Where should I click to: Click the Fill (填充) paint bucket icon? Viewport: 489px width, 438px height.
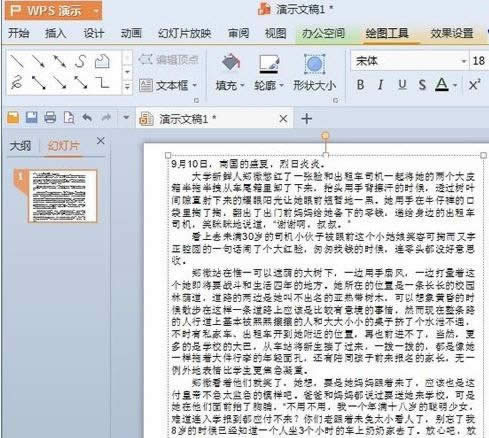tap(231, 63)
